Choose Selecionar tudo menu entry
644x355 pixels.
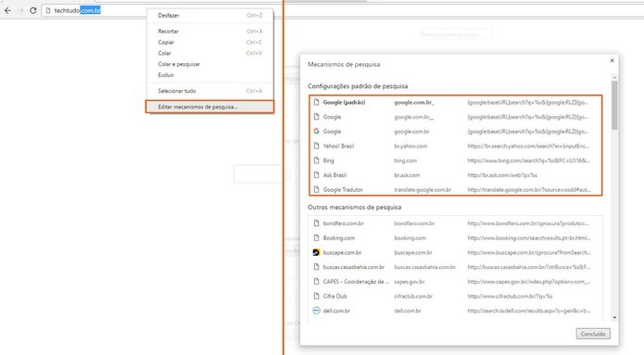pyautogui.click(x=209, y=91)
